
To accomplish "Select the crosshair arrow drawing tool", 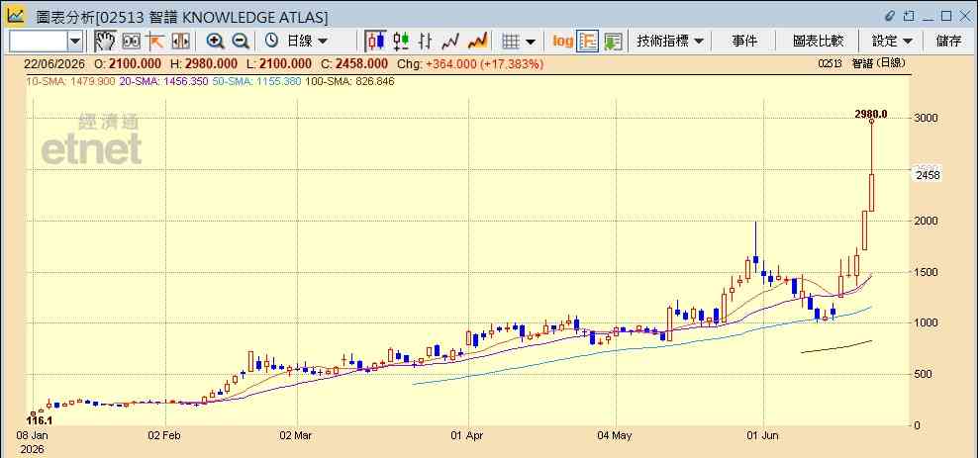I will point(154,42).
